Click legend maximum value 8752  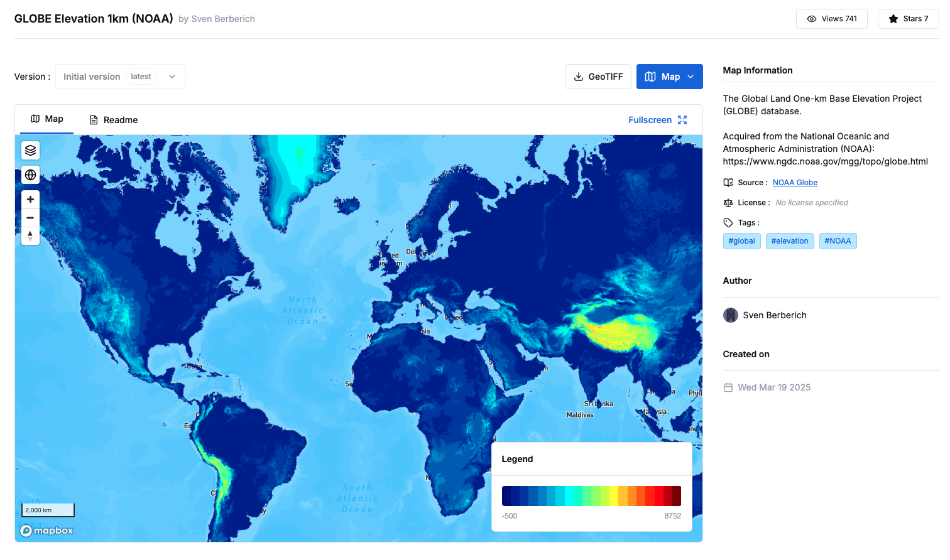point(672,516)
